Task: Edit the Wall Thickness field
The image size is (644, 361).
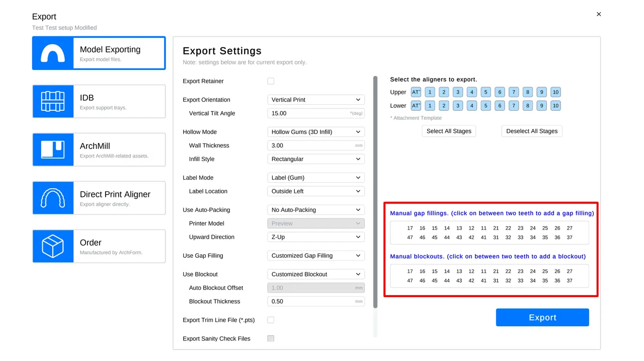Action: tap(316, 146)
